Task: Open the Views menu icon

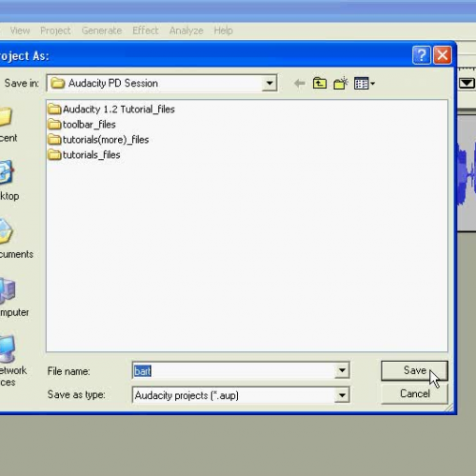Action: [x=365, y=84]
